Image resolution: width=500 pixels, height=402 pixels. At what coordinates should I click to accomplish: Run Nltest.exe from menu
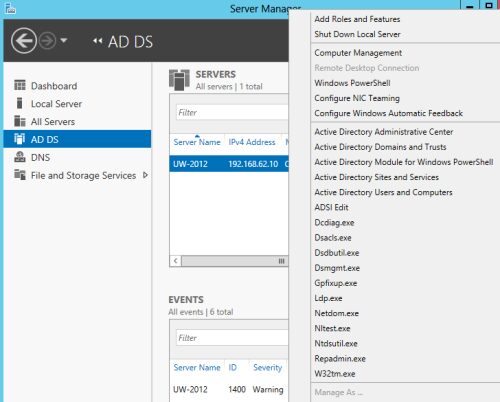[x=332, y=328]
